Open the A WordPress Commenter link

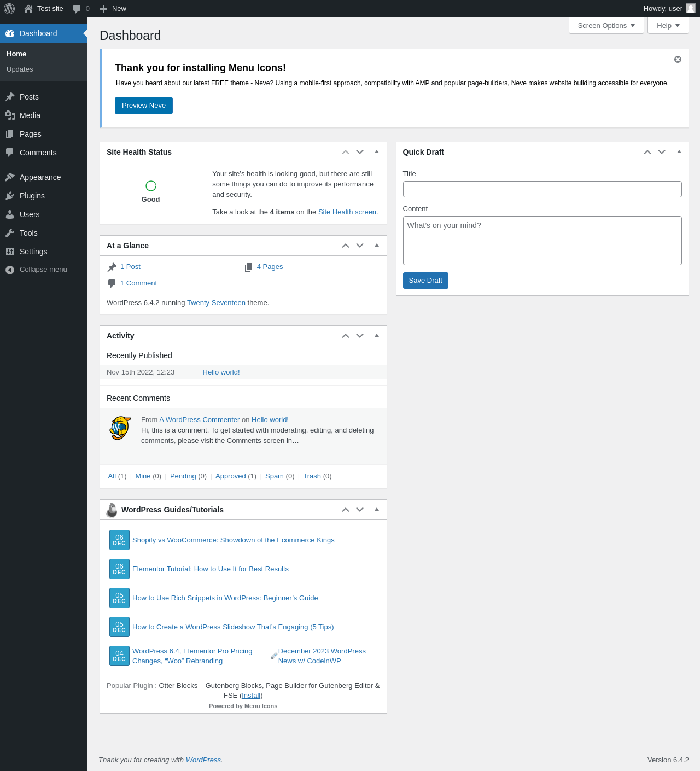(x=200, y=420)
